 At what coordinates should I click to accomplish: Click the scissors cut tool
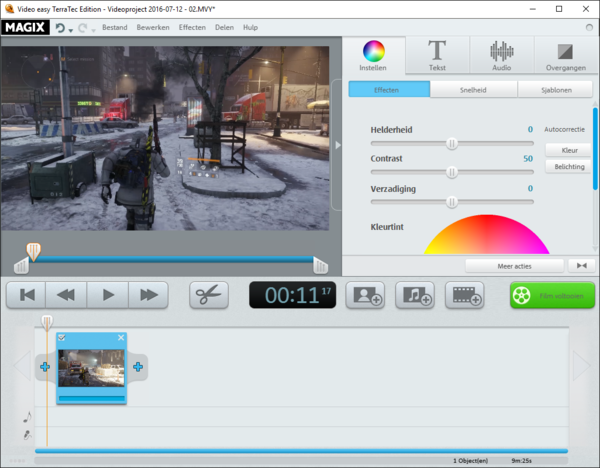click(x=209, y=295)
